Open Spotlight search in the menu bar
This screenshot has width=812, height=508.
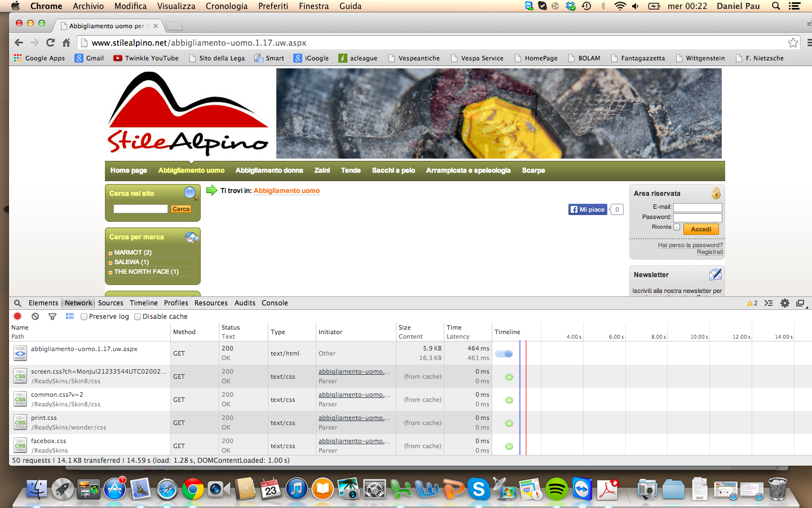tap(776, 6)
